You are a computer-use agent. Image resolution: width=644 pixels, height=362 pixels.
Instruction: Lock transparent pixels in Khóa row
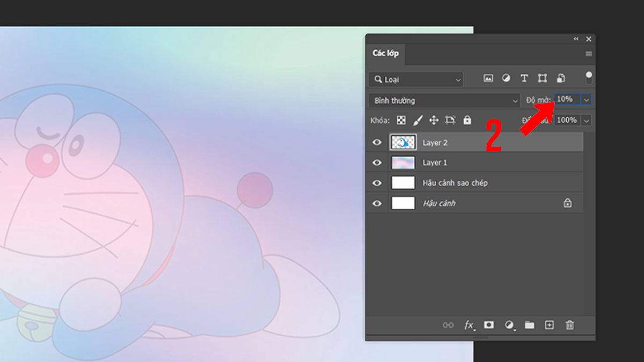(x=401, y=120)
